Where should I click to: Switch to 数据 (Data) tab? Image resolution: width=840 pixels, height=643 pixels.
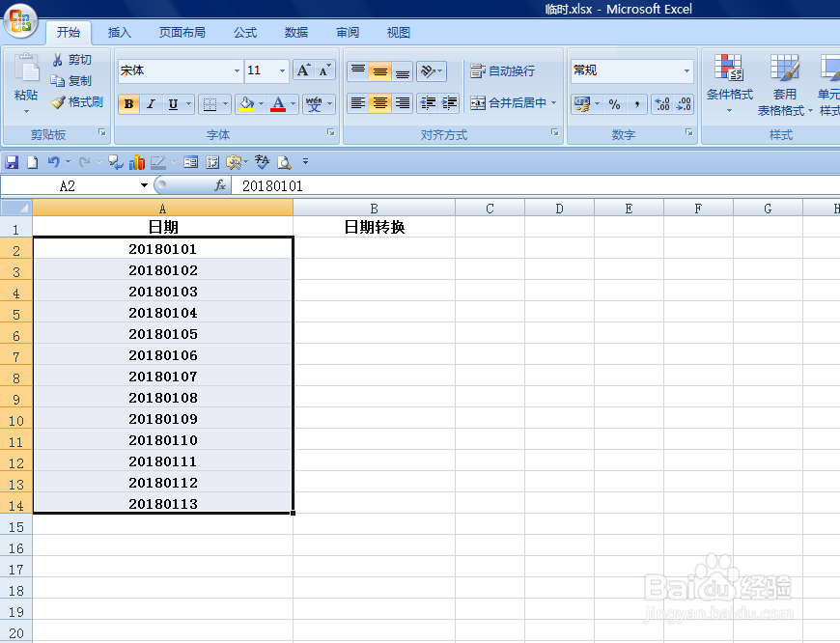point(296,33)
